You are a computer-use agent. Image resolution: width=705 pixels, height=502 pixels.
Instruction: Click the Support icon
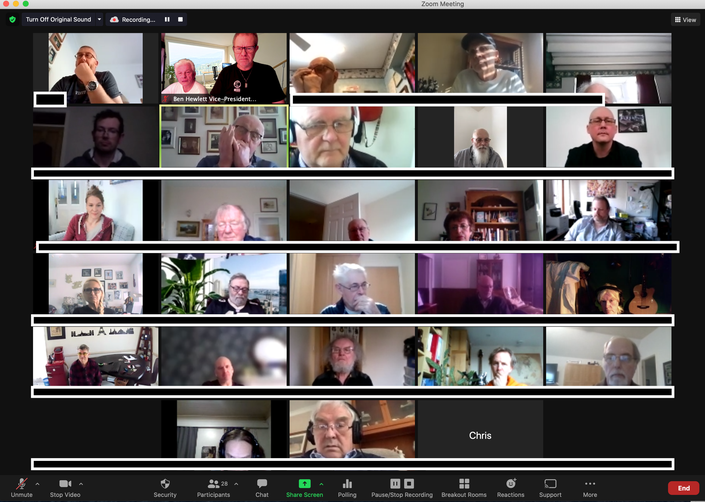pyautogui.click(x=550, y=484)
